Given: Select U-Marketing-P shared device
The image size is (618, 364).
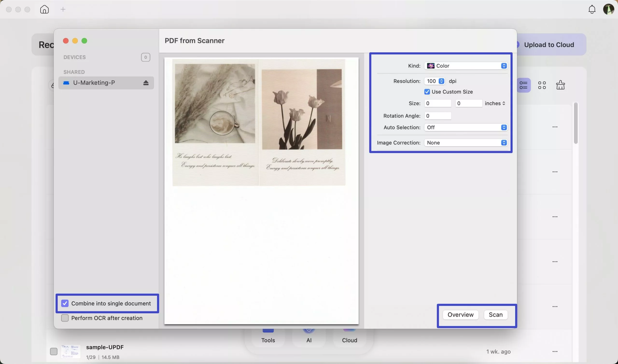Looking at the screenshot, I should [94, 83].
